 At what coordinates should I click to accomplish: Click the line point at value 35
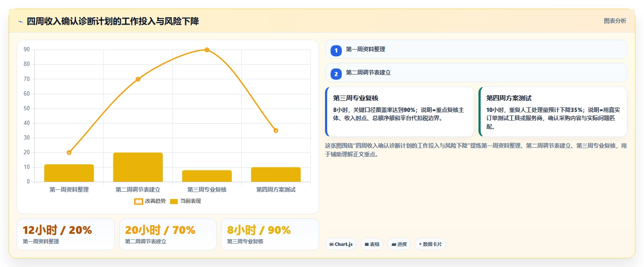[276, 130]
